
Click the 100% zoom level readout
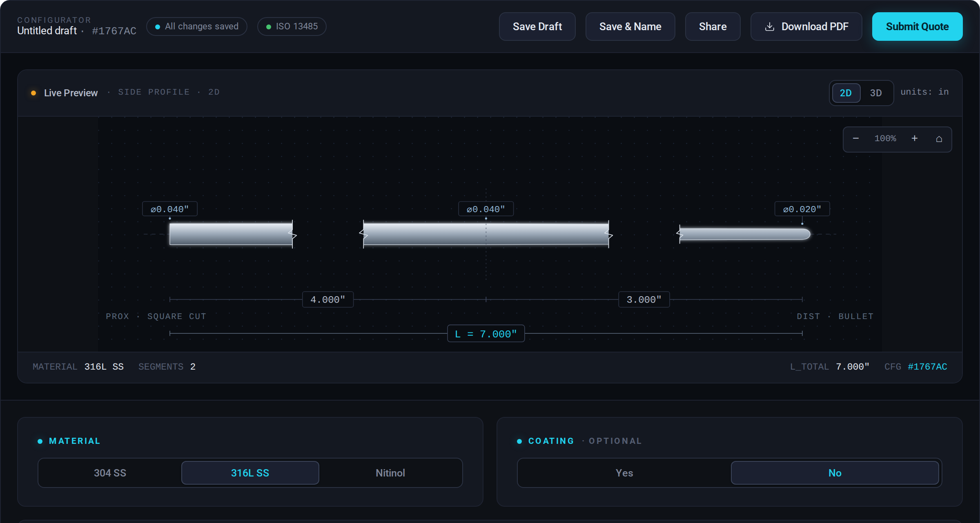pyautogui.click(x=885, y=139)
